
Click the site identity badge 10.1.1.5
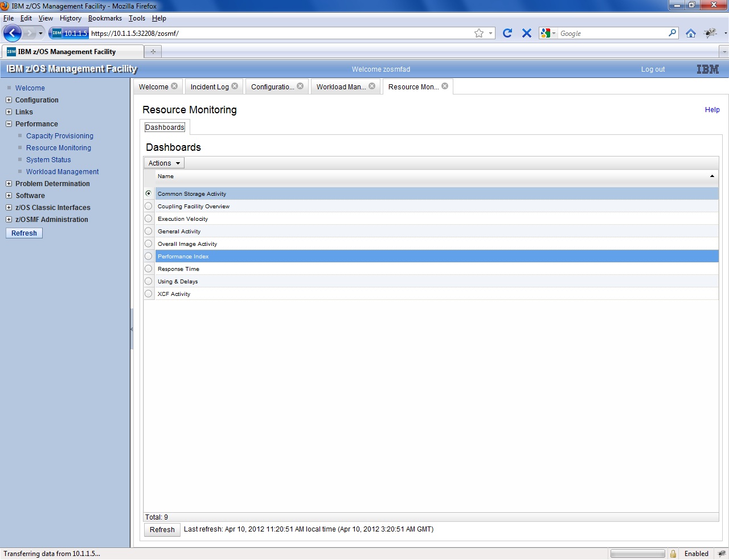point(69,33)
